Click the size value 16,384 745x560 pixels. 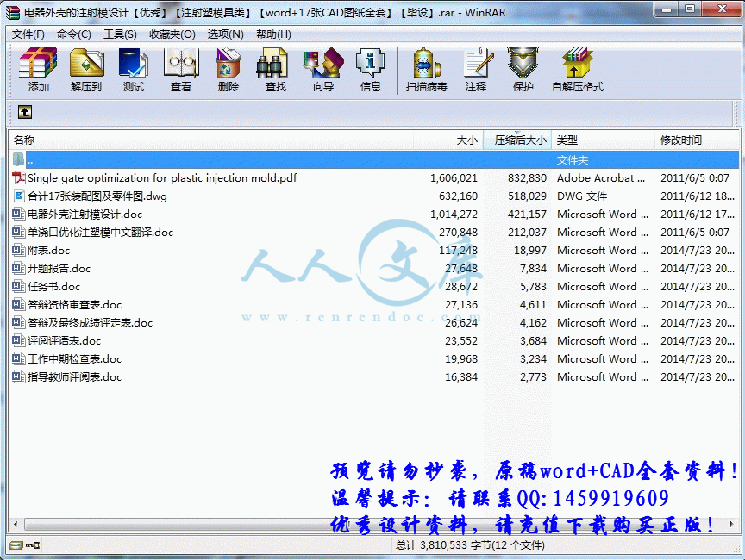[x=460, y=376]
